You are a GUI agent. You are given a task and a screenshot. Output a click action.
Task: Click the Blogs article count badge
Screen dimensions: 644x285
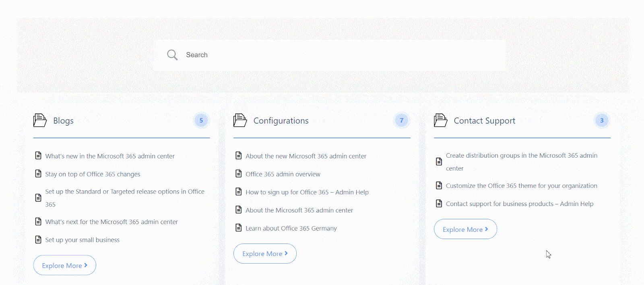tap(201, 120)
